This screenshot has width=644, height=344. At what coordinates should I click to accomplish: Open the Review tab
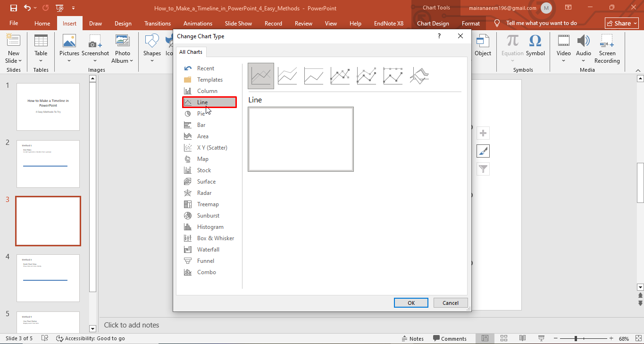pyautogui.click(x=303, y=23)
